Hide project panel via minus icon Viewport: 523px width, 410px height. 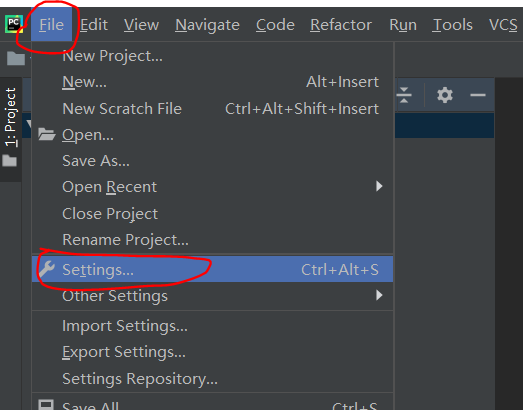478,95
